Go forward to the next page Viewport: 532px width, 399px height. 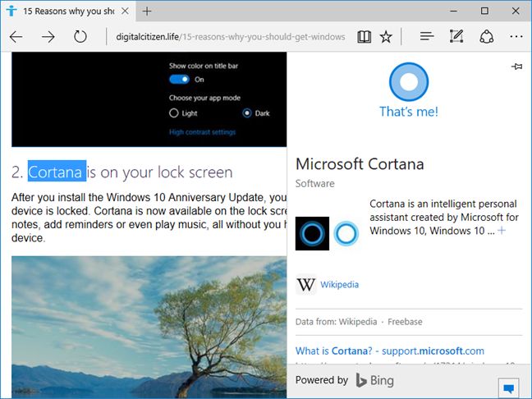tap(48, 37)
